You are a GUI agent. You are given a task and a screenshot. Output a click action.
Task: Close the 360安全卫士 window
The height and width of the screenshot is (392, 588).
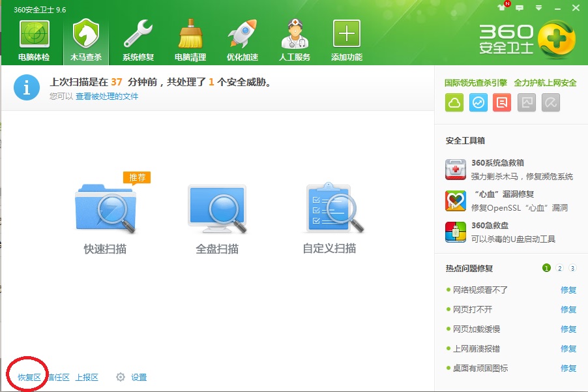point(576,8)
